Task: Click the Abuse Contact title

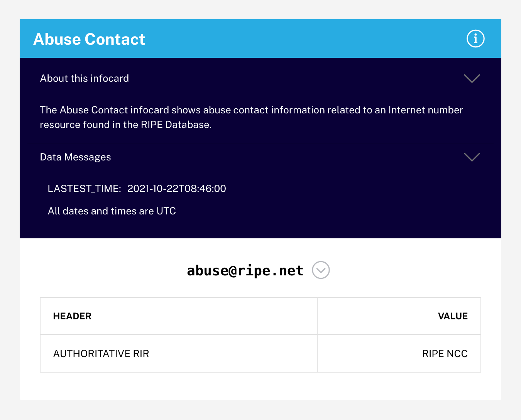Action: pyautogui.click(x=89, y=39)
